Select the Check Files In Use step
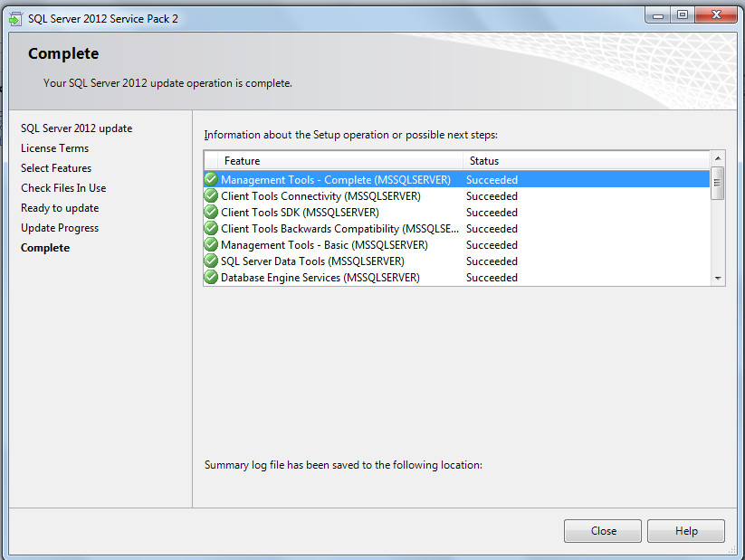This screenshot has height=560, width=745. (63, 188)
